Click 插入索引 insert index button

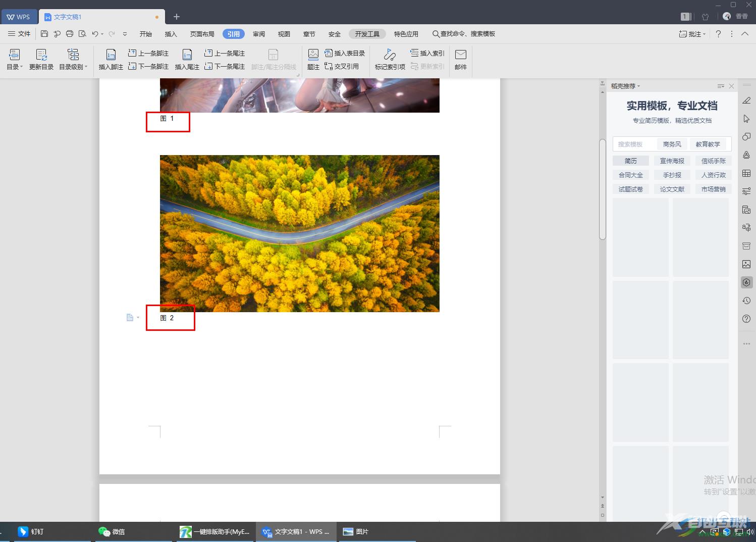pyautogui.click(x=427, y=53)
